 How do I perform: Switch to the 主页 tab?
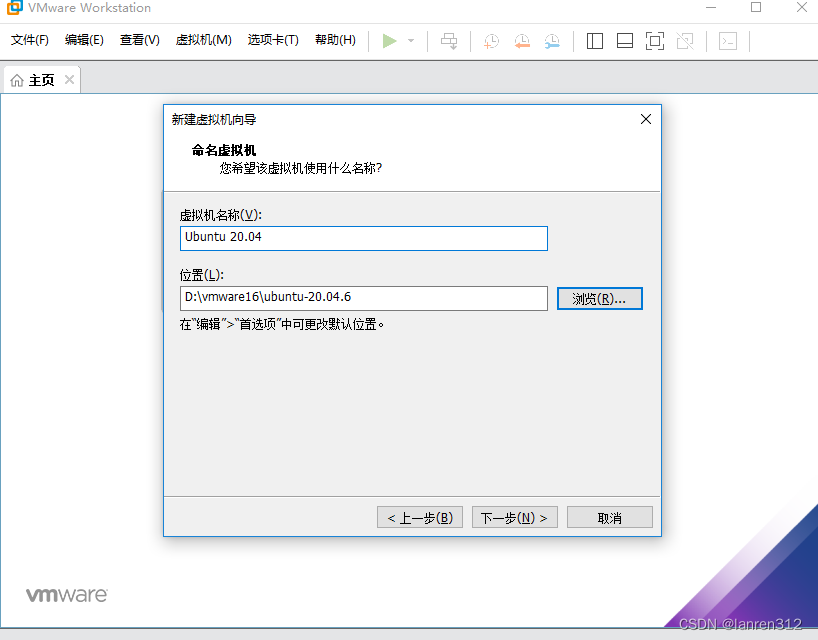point(42,80)
